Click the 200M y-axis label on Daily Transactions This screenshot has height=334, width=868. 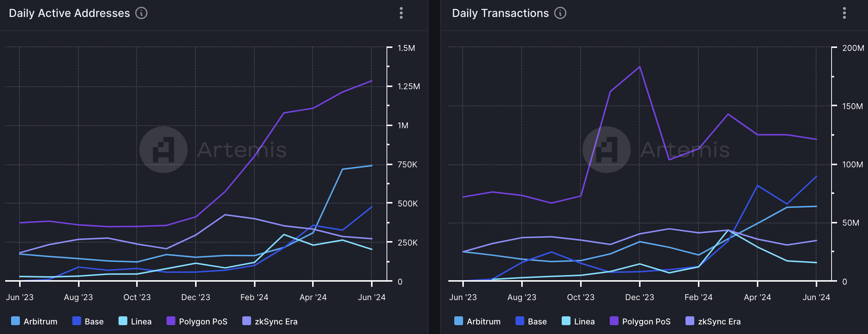[853, 48]
